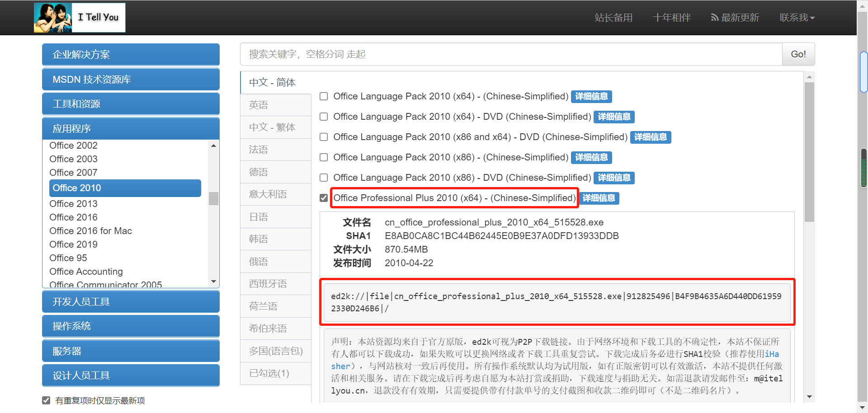Expand the 设计人员工具 category panel

(x=131, y=375)
